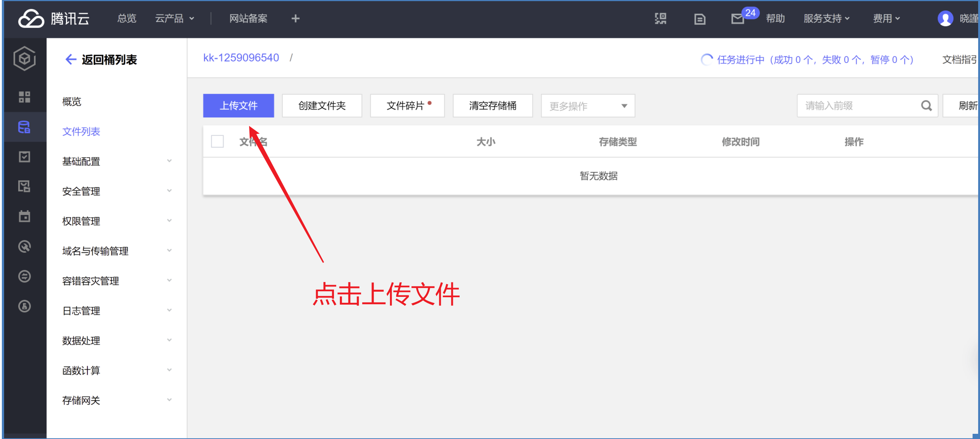Click the magnifier search icon in prefix field
Image resolution: width=980 pixels, height=439 pixels.
point(926,105)
